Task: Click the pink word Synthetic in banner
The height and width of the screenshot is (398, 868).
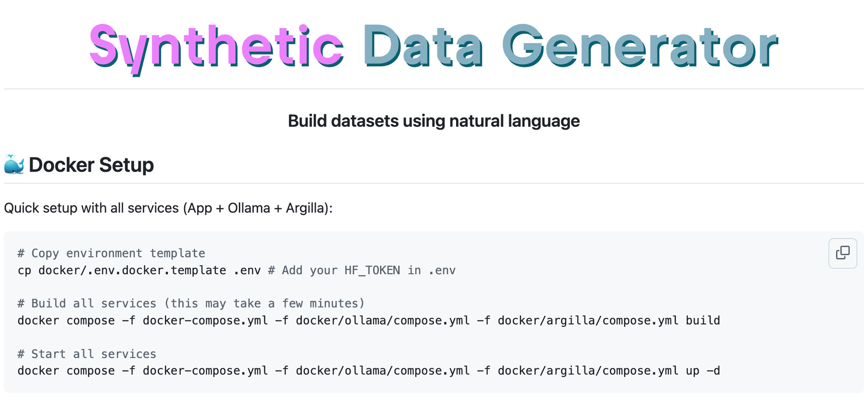Action: (x=216, y=48)
